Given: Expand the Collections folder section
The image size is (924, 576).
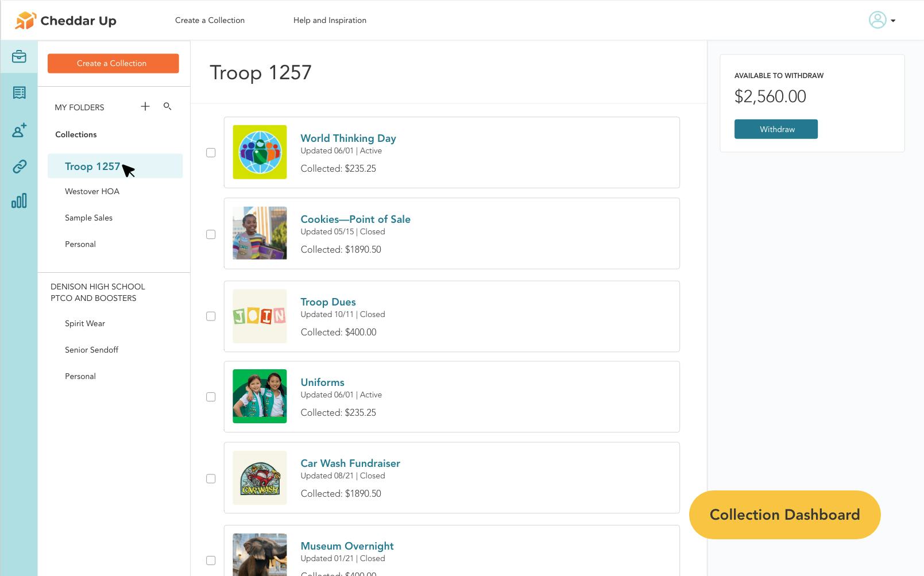Looking at the screenshot, I should (75, 134).
